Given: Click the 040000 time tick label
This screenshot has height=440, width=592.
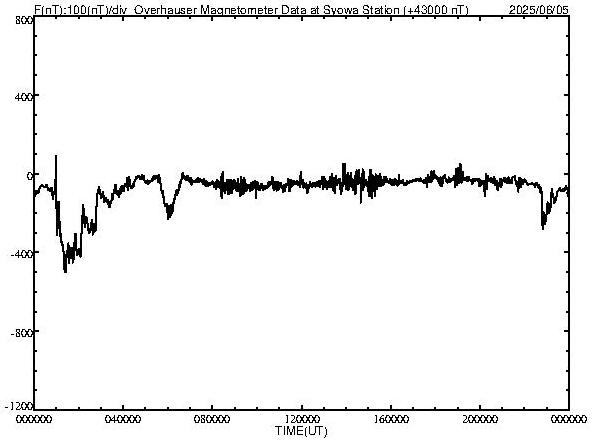Looking at the screenshot, I should [x=123, y=419].
